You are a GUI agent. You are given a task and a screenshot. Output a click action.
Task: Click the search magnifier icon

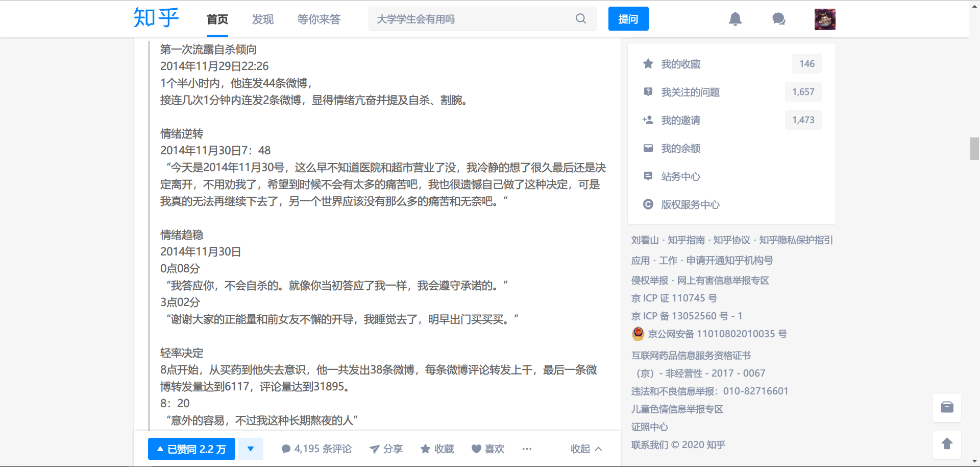click(581, 19)
